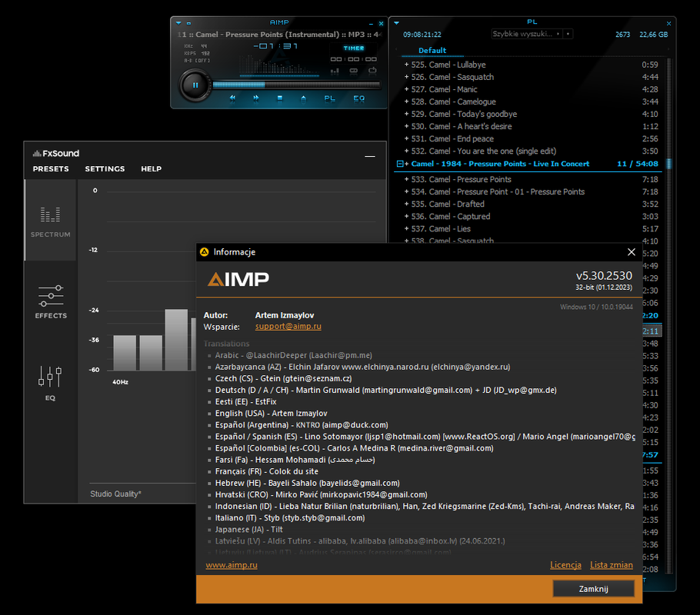
Task: Select track 536. Camel - Captured
Action: point(532,217)
